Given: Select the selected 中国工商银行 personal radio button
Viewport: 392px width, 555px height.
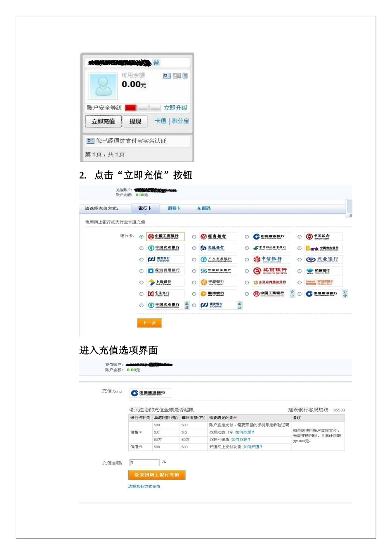Looking at the screenshot, I should (142, 237).
